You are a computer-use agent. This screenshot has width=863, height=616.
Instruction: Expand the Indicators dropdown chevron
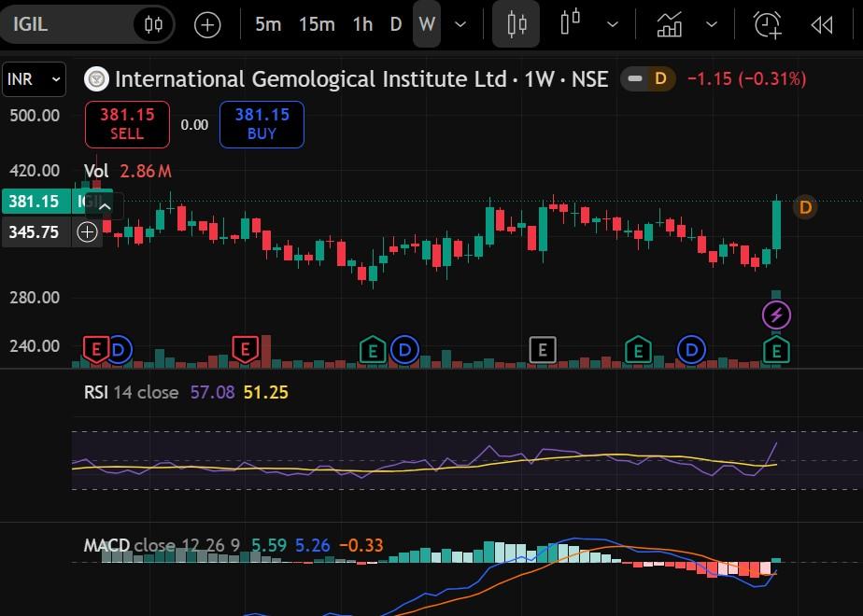(711, 25)
